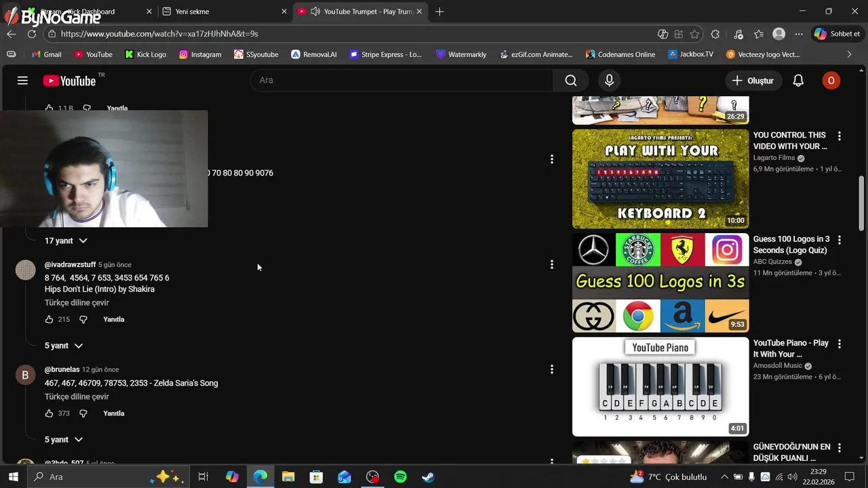The width and height of the screenshot is (868, 488).
Task: Expand 5 yanıt under Hips Don't Lie comment
Action: click(64, 346)
